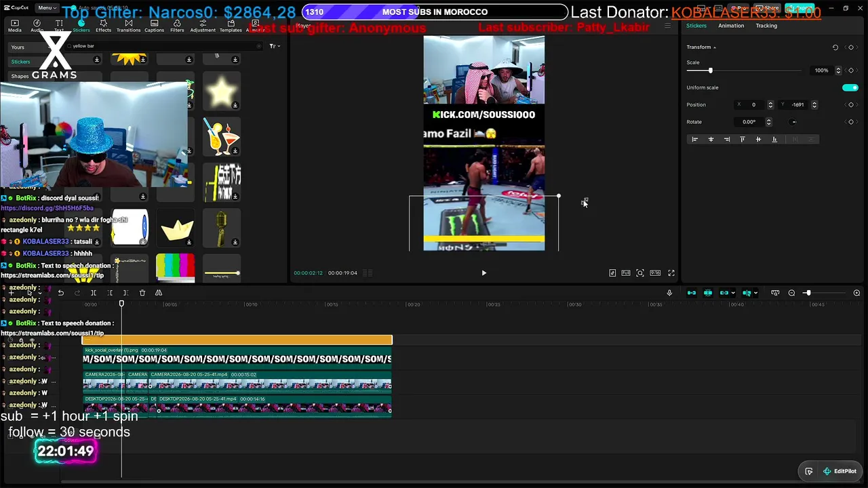Align the sticker to the right

point(727,140)
